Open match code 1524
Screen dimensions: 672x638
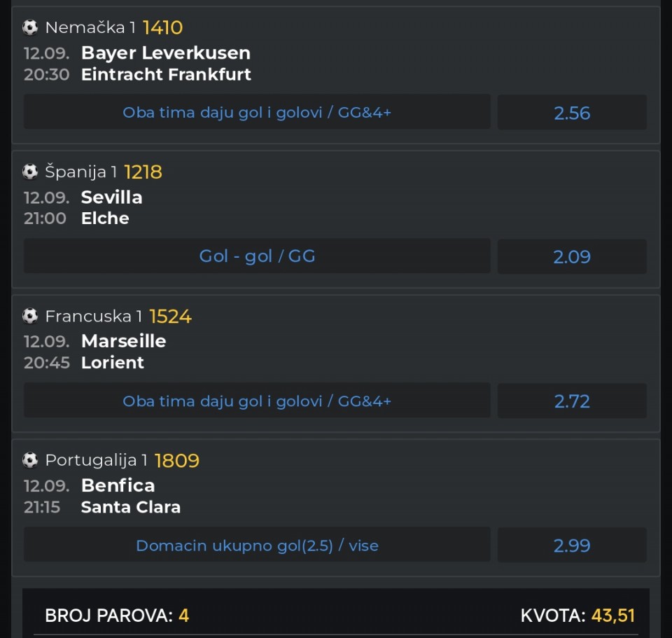[170, 317]
